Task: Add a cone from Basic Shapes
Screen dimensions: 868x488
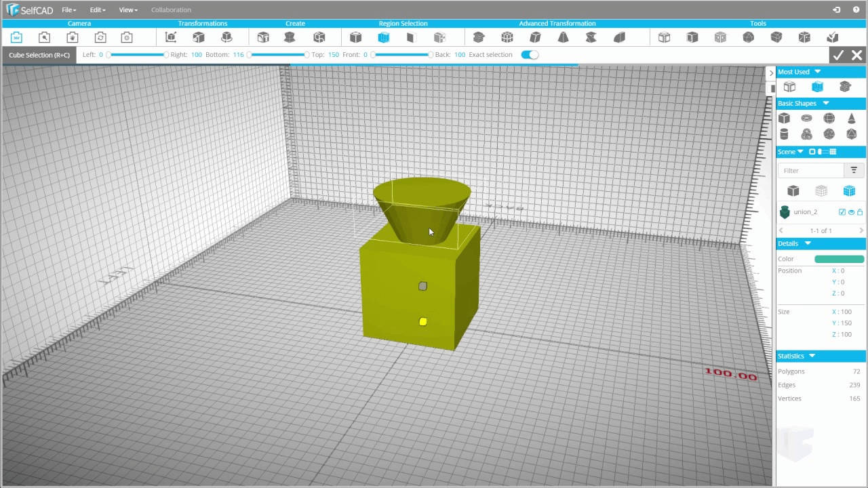Action: [x=852, y=118]
